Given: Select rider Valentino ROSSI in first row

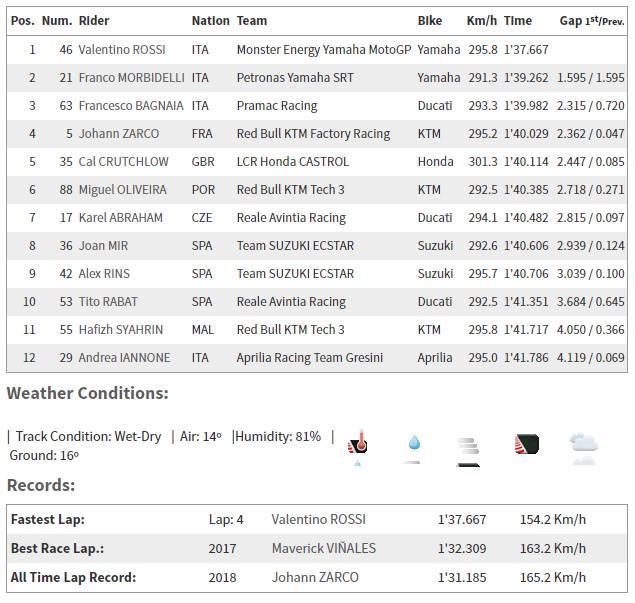Looking at the screenshot, I should point(122,49).
